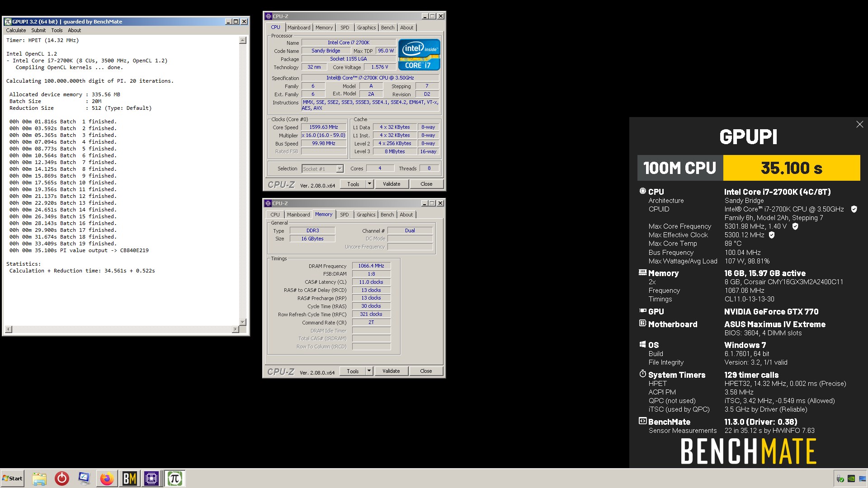Open the Tools menu in GPUPI
The height and width of the screenshot is (488, 868).
[x=57, y=30]
